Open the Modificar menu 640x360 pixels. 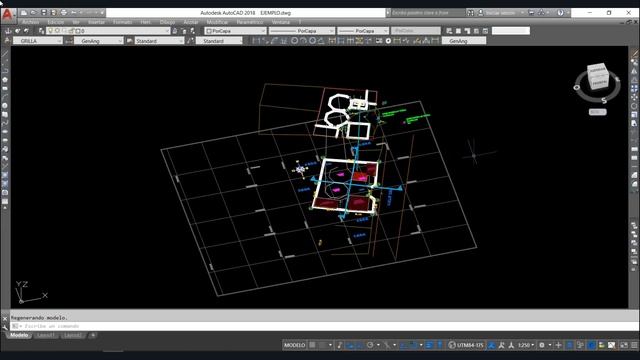pos(217,22)
